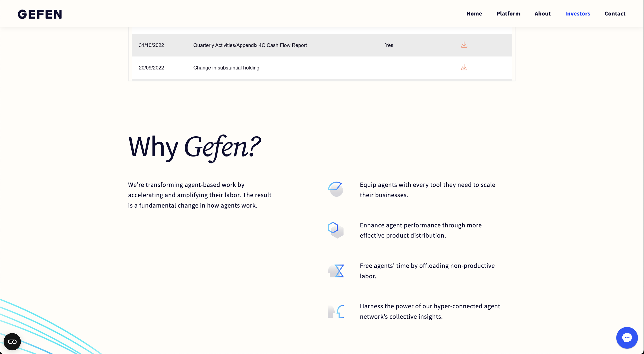Select the Investors nav link
This screenshot has width=644, height=354.
(x=577, y=14)
